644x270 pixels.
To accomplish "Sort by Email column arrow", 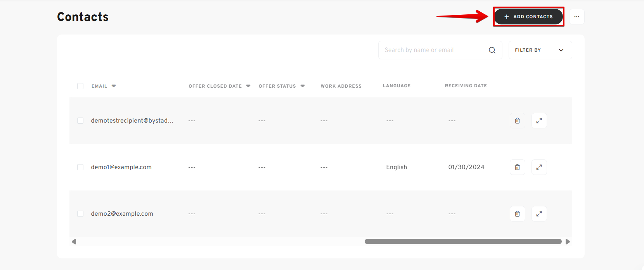I will [114, 86].
